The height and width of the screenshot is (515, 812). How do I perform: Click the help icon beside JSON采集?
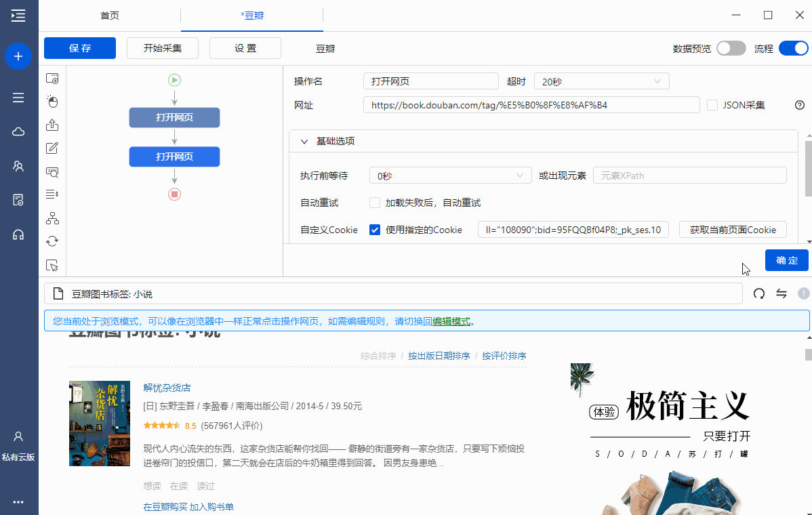coord(800,105)
